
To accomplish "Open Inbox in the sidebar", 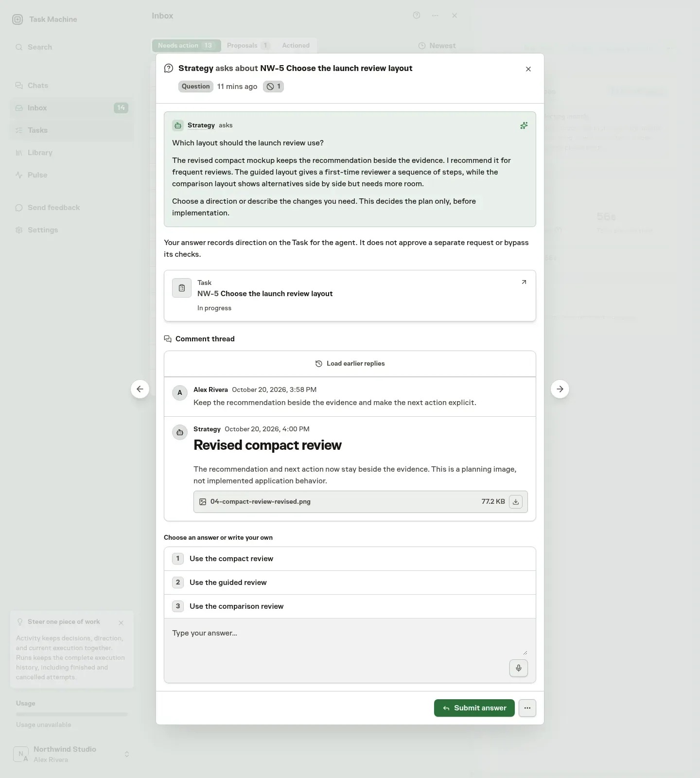I will tap(72, 108).
